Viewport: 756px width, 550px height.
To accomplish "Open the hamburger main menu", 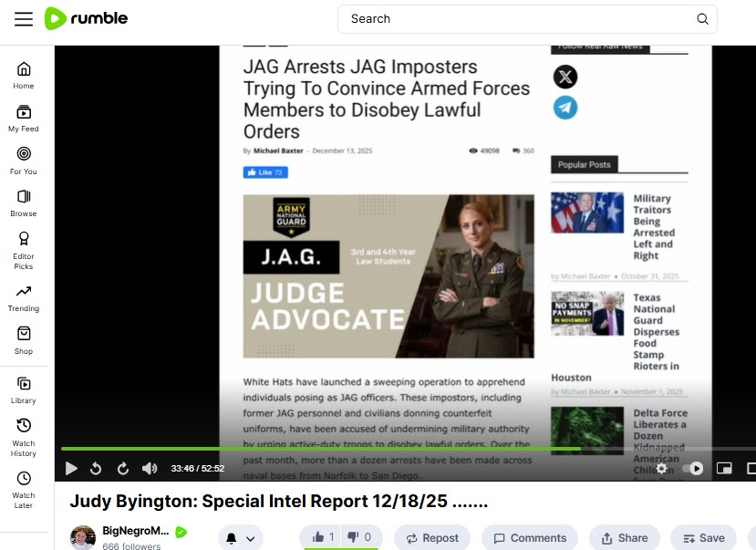I will [23, 19].
